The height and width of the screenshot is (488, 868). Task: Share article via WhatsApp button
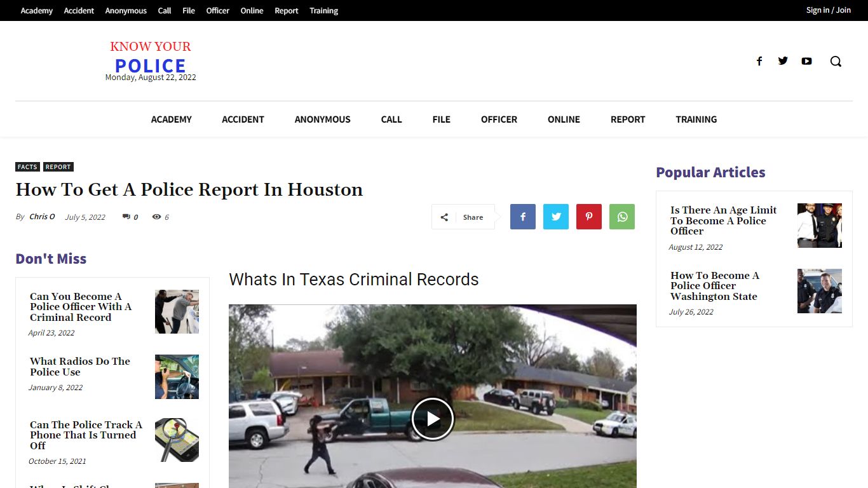(x=622, y=217)
